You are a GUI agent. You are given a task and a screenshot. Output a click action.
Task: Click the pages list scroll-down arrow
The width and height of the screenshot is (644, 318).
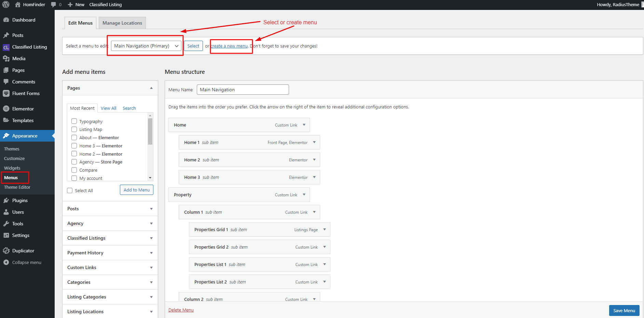[150, 178]
